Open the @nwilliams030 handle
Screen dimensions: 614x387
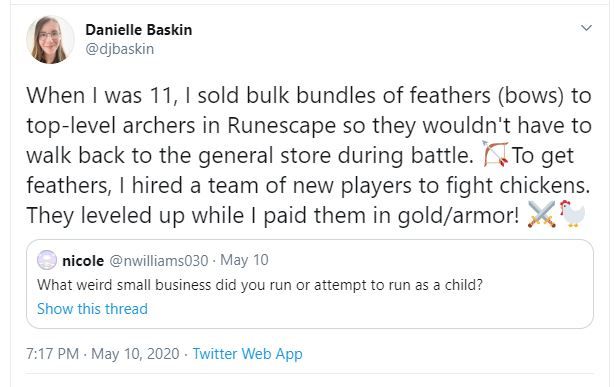[x=158, y=261]
